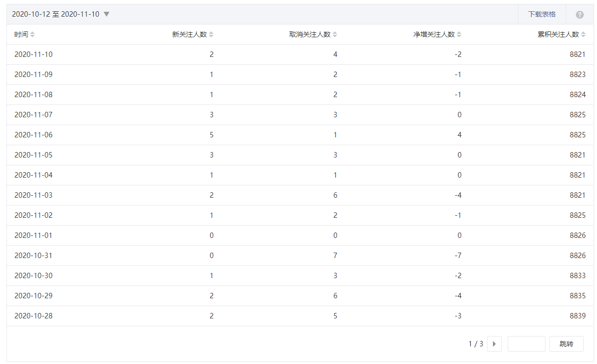This screenshot has width=597, height=364.
Task: Select the 2020-11-09 date cell
Action: (x=33, y=75)
